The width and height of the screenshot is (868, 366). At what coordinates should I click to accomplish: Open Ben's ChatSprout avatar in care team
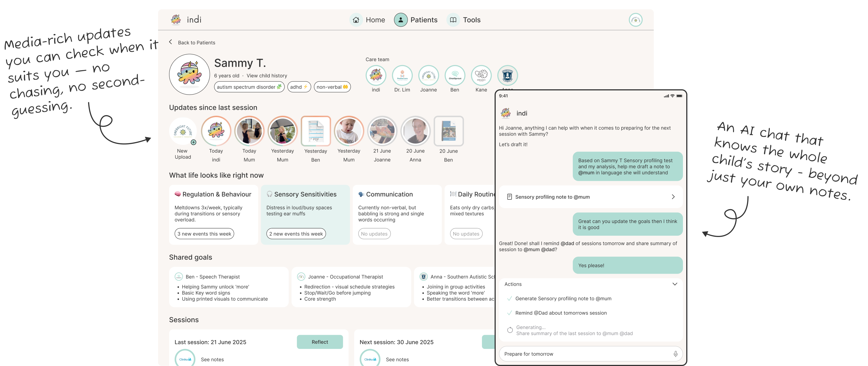[455, 76]
